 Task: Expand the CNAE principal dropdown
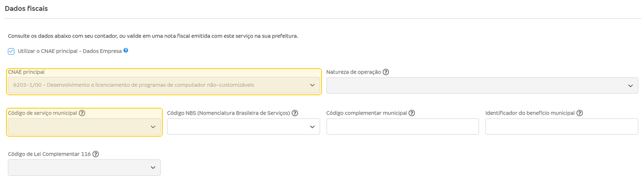coord(164,85)
